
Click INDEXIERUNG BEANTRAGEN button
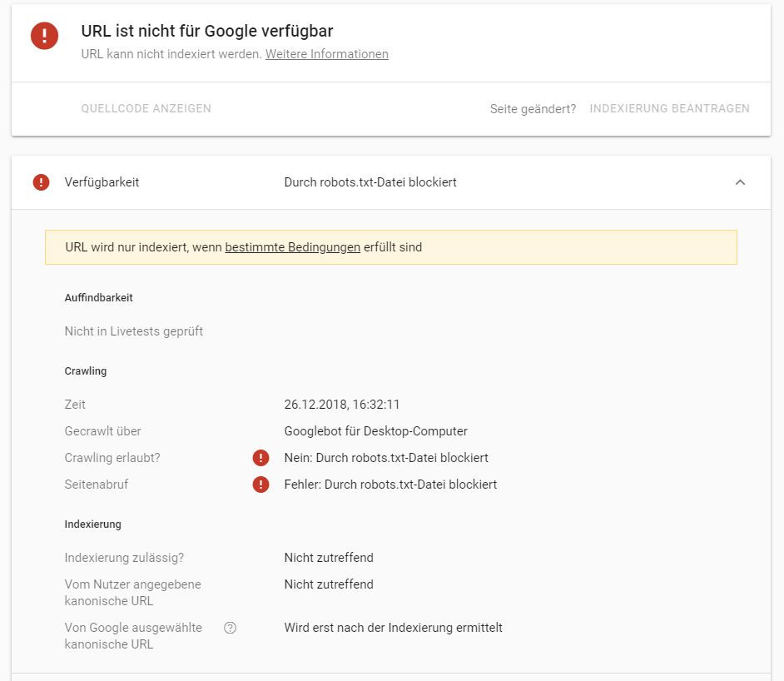669,108
